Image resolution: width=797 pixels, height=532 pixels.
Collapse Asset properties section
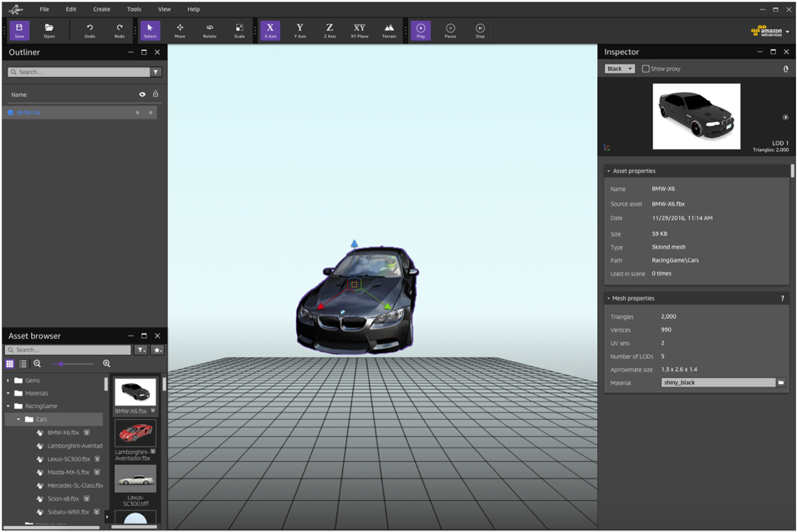click(609, 171)
